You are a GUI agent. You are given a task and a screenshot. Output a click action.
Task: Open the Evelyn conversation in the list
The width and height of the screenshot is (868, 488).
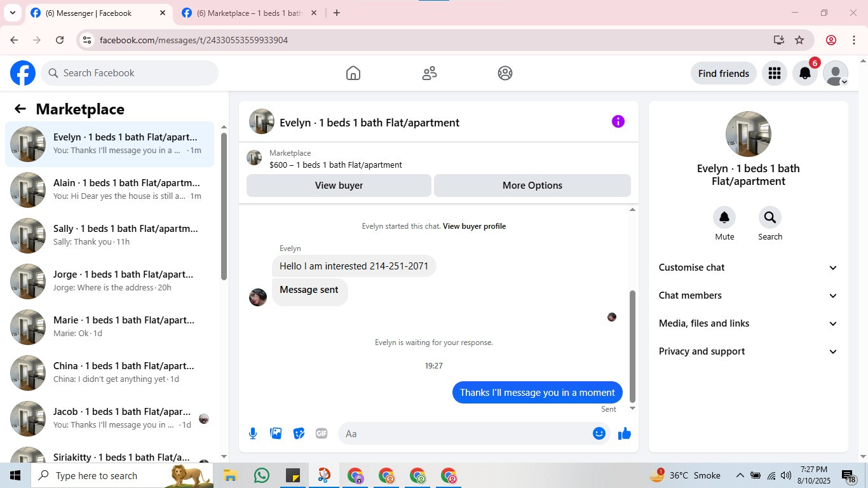[x=109, y=144]
